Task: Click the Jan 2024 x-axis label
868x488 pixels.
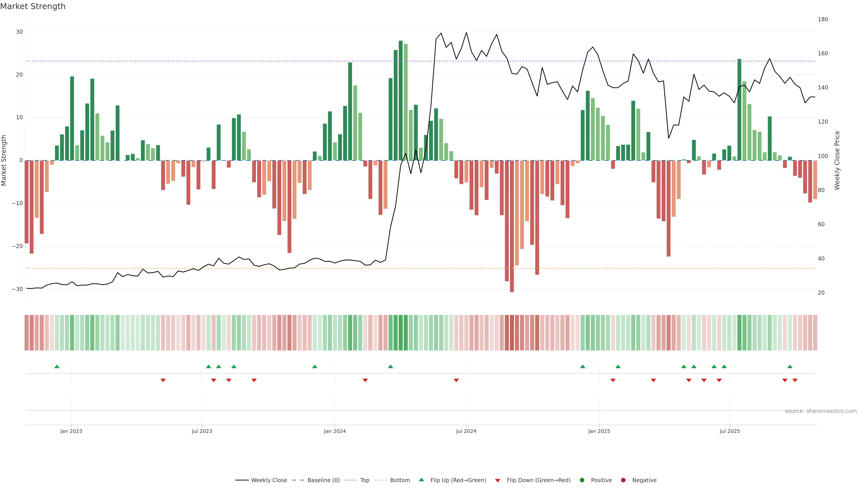Action: click(335, 431)
